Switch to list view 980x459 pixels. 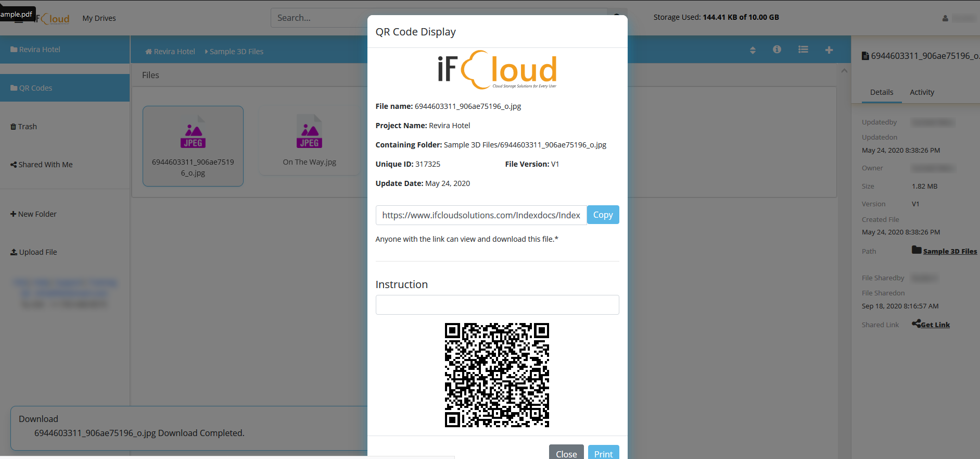(x=803, y=49)
